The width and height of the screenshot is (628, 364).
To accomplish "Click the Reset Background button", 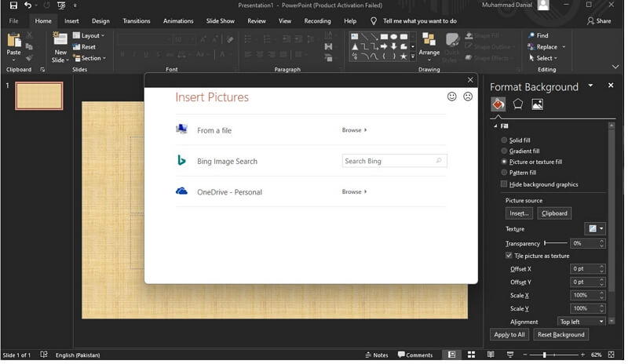I will coord(560,334).
